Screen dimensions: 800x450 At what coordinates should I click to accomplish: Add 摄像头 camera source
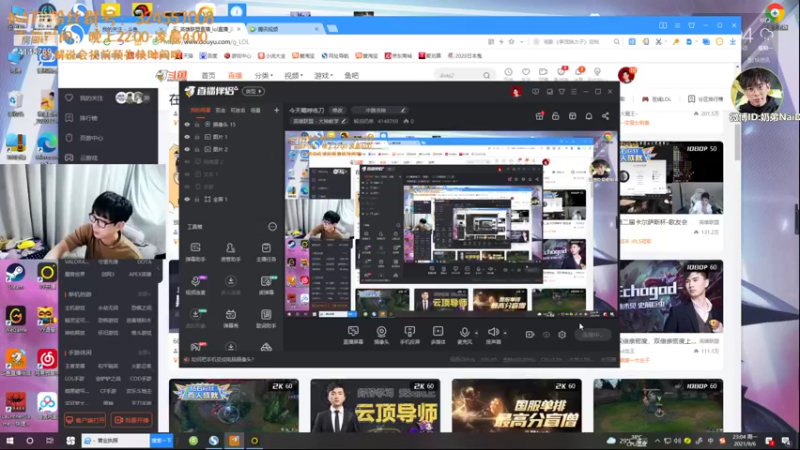pyautogui.click(x=381, y=335)
